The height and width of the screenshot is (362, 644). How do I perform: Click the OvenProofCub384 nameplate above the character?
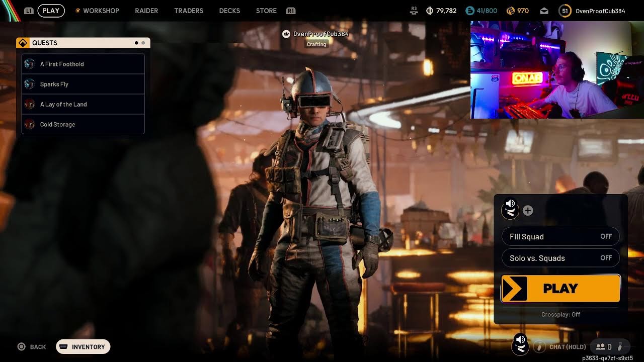pos(321,34)
